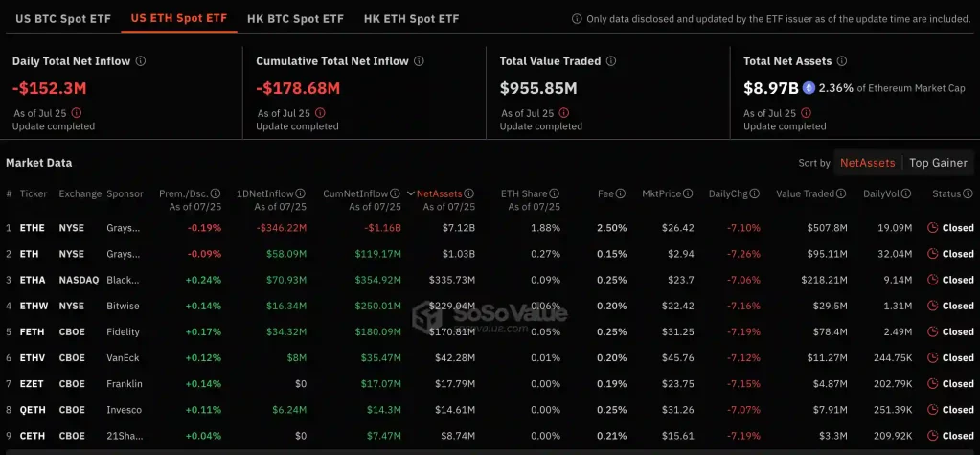Image resolution: width=980 pixels, height=455 pixels.
Task: Click info icon on CumNetInflow column header
Action: pyautogui.click(x=395, y=193)
